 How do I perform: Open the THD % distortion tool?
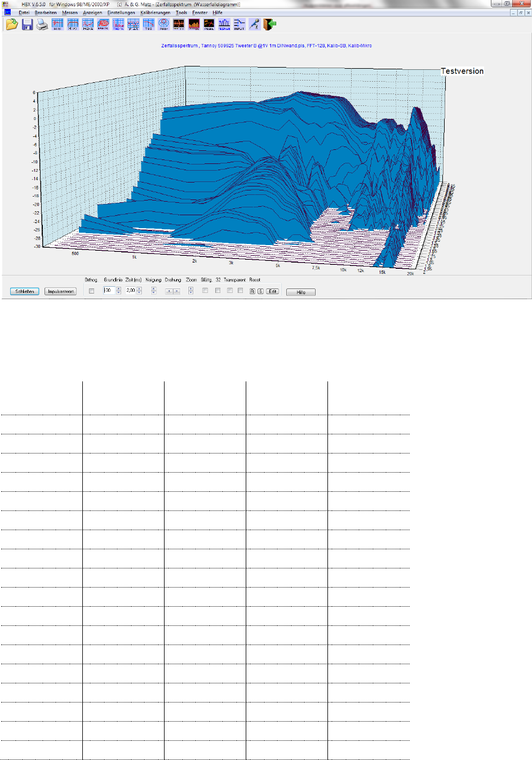click(118, 24)
